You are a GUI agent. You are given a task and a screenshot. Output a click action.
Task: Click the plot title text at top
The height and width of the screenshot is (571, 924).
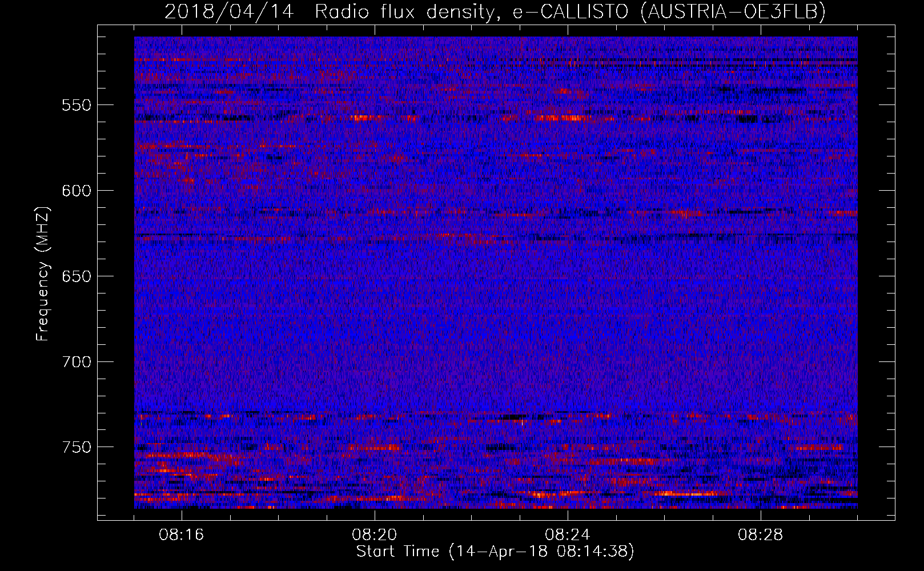click(x=495, y=11)
